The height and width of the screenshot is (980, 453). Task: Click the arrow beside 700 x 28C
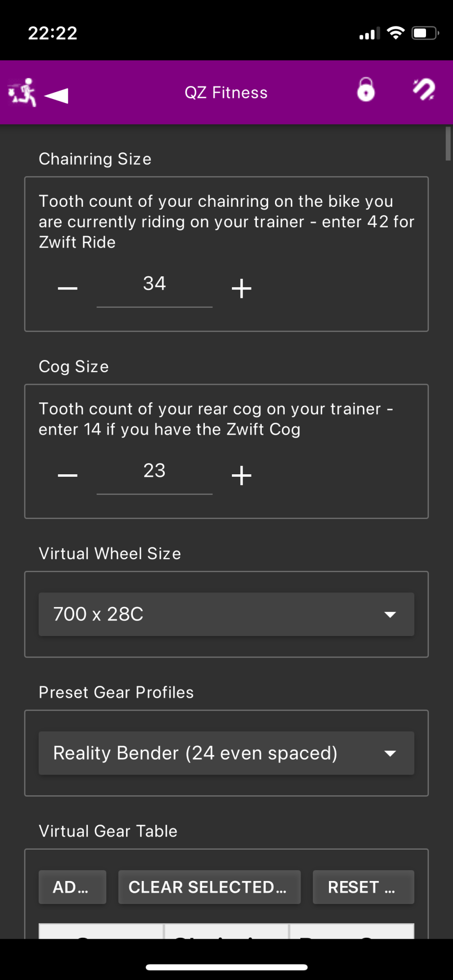pos(390,614)
